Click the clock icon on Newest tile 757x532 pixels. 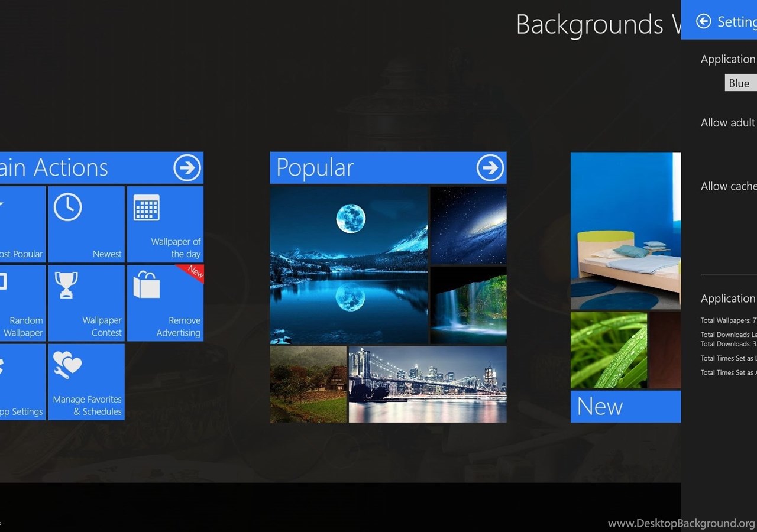[67, 207]
